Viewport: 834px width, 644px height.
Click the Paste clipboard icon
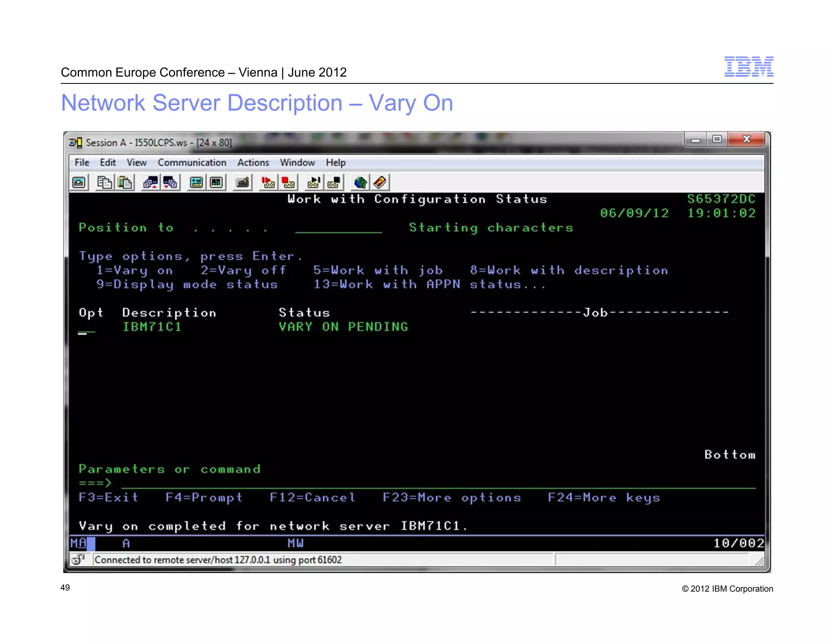[x=125, y=182]
